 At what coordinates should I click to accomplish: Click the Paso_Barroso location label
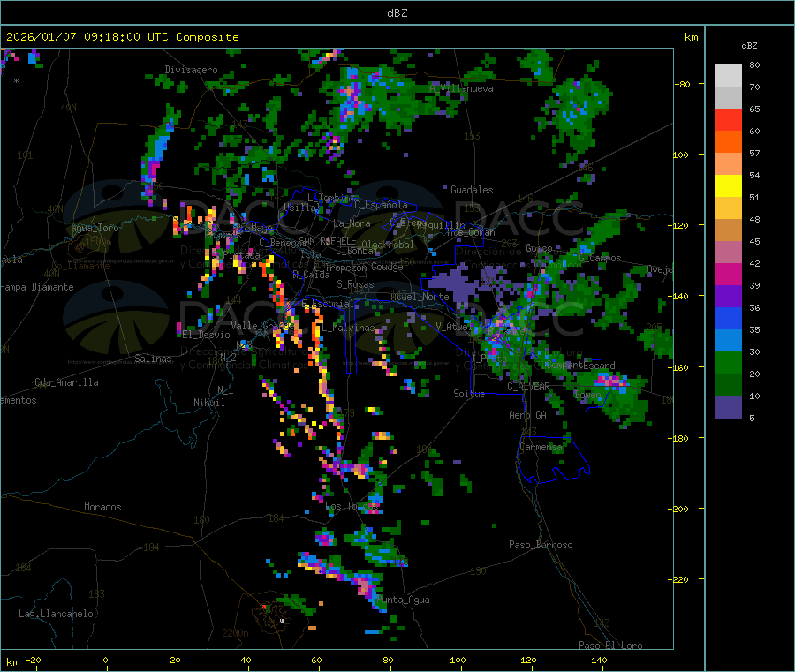point(541,546)
